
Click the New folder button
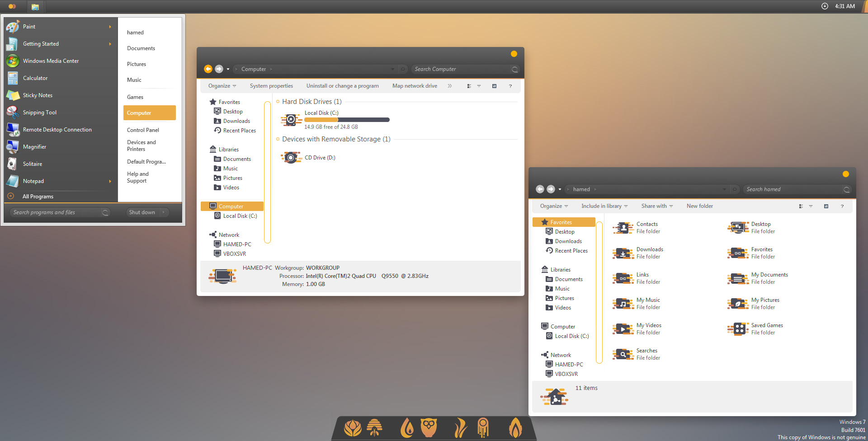[x=699, y=206]
